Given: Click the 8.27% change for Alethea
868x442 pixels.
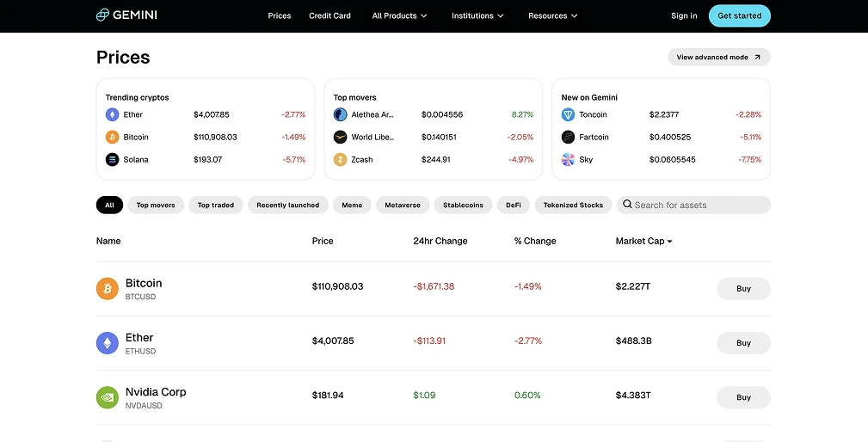Looking at the screenshot, I should click(x=522, y=114).
